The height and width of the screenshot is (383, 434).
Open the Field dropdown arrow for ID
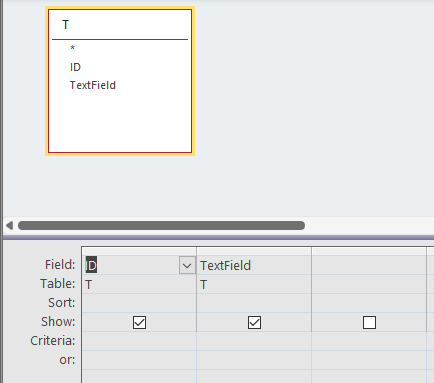[x=187, y=266]
